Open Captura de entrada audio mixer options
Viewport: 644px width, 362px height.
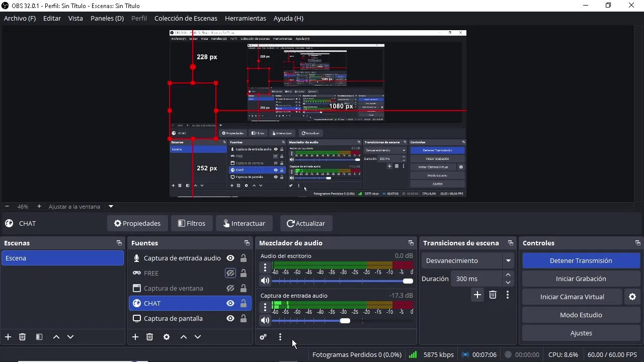pos(265,307)
